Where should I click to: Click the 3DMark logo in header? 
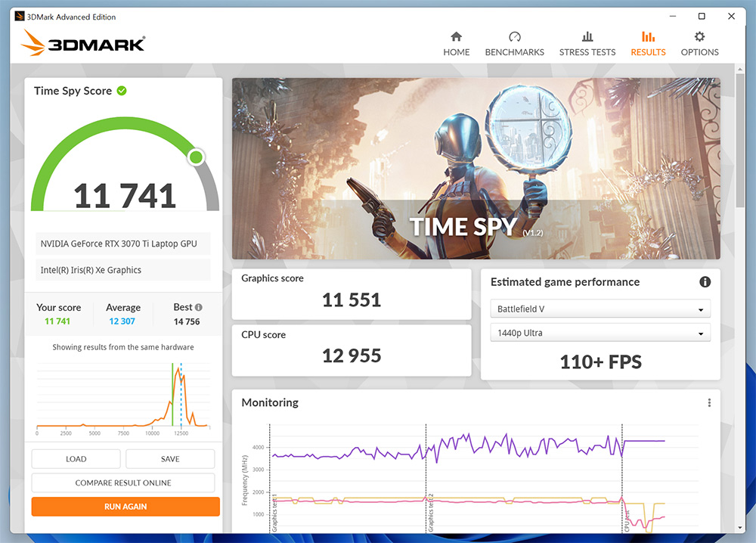83,42
